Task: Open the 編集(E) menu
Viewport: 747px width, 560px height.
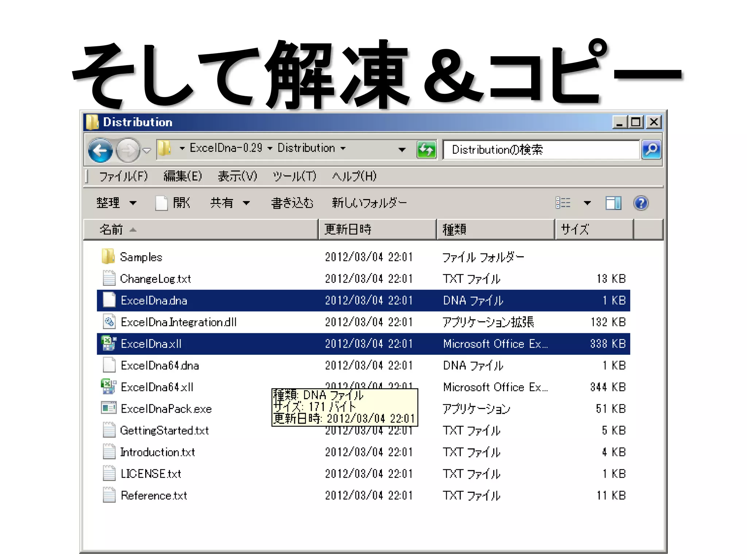Action: [x=183, y=176]
